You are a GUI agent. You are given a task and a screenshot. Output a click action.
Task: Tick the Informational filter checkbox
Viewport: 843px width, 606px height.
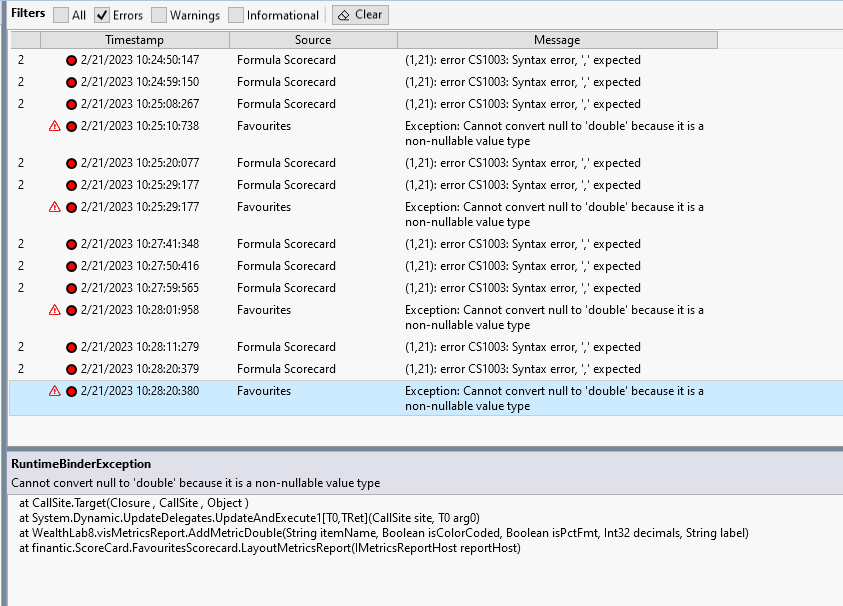pyautogui.click(x=235, y=15)
